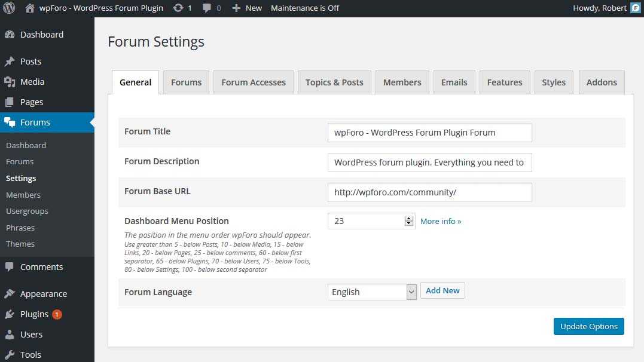Click the Tools wrench icon
The height and width of the screenshot is (362, 644).
(x=10, y=355)
